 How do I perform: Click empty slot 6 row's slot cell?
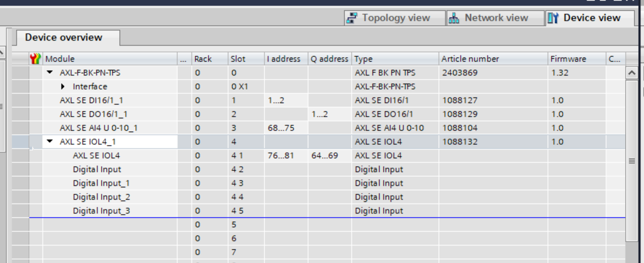(246, 238)
